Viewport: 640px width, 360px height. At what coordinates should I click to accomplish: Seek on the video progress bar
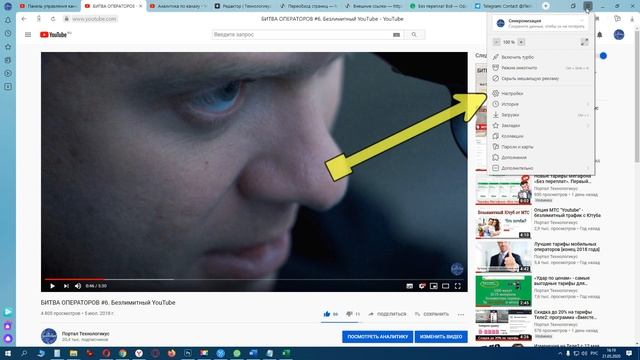click(254, 279)
